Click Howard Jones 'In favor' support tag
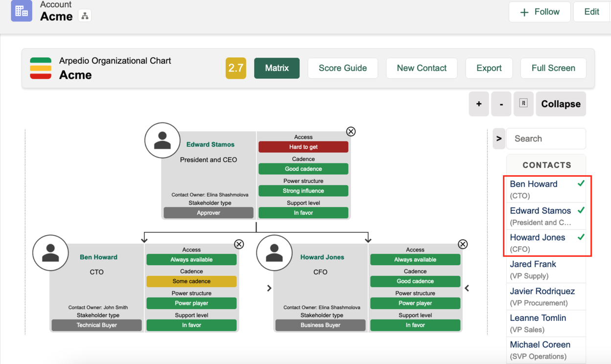The image size is (611, 364). tap(415, 325)
